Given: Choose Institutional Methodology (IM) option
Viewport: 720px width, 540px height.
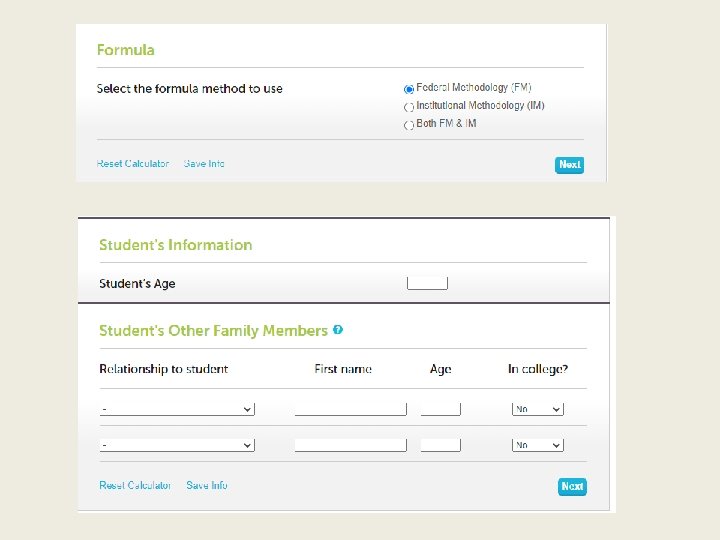Looking at the screenshot, I should [409, 107].
